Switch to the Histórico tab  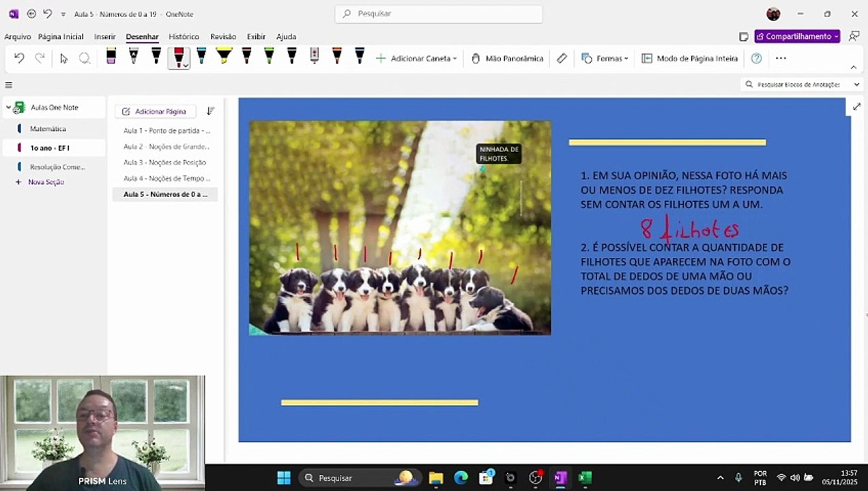click(184, 37)
